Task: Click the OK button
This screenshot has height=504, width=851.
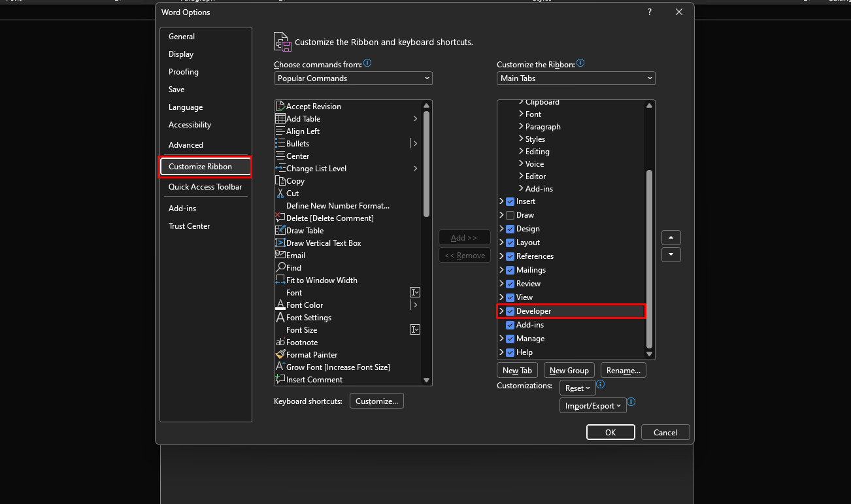Action: (x=610, y=432)
